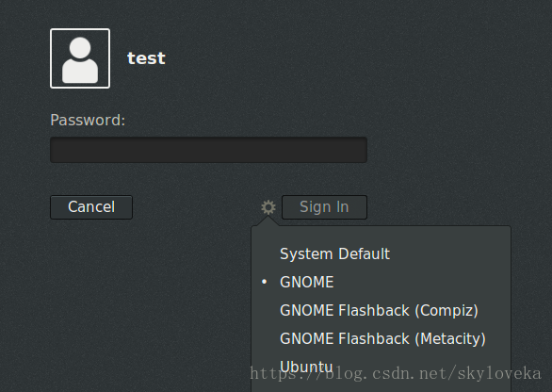This screenshot has width=552, height=392.
Task: Click the silhouette in the avatar frame
Action: point(80,60)
